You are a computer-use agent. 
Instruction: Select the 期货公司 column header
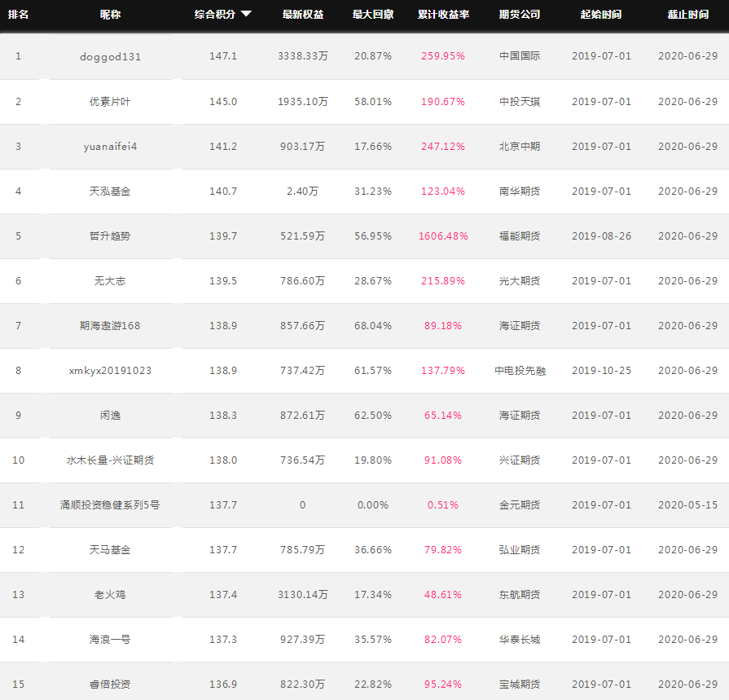[x=520, y=15]
